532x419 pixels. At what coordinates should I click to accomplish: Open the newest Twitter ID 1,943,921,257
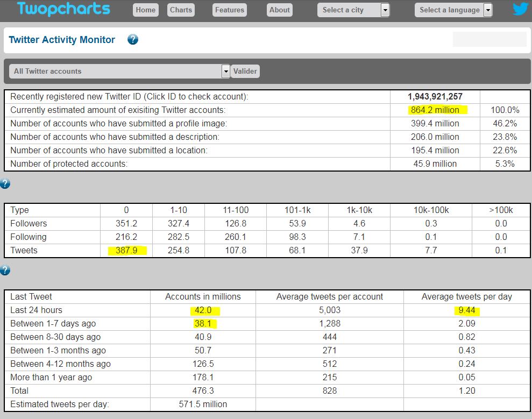tap(435, 97)
